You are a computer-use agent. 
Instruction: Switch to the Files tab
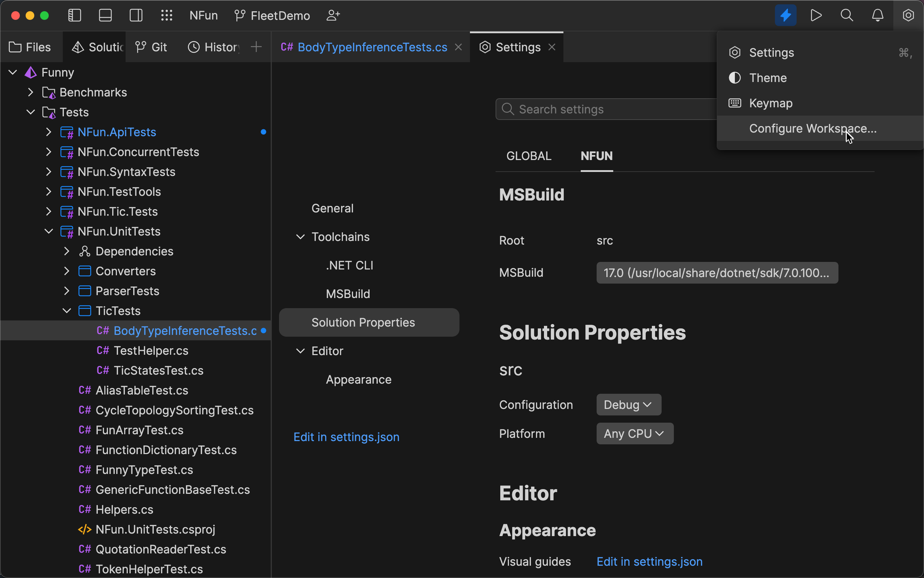(x=30, y=47)
